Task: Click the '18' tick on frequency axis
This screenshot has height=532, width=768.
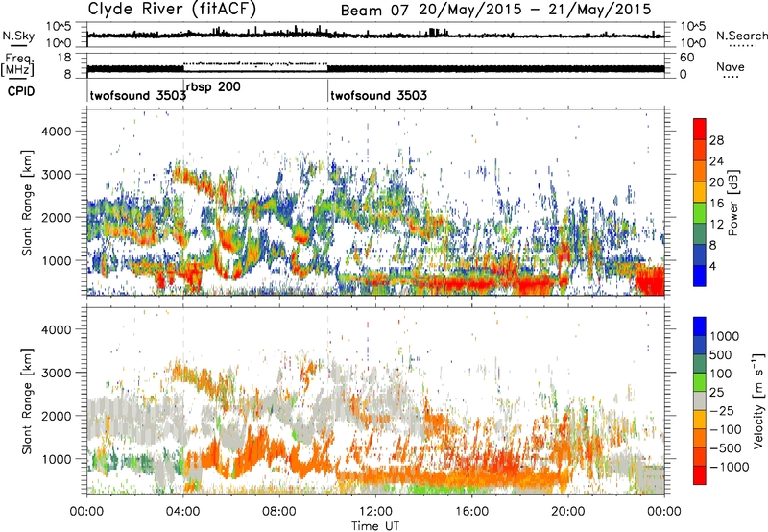Action: click(64, 58)
